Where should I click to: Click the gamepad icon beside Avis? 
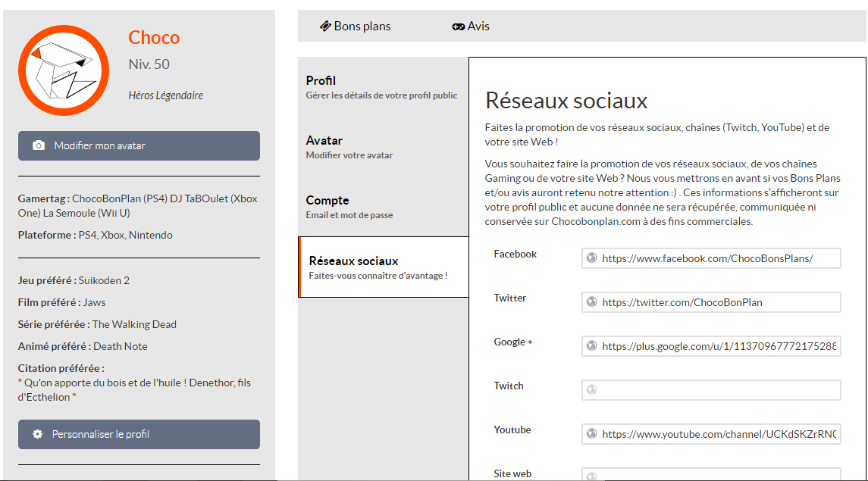click(459, 27)
